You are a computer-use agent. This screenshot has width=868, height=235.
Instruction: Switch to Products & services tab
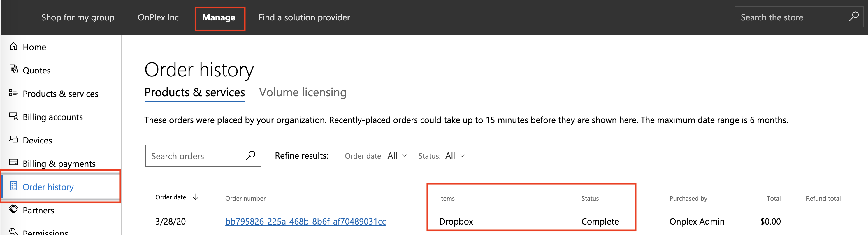pyautogui.click(x=194, y=92)
